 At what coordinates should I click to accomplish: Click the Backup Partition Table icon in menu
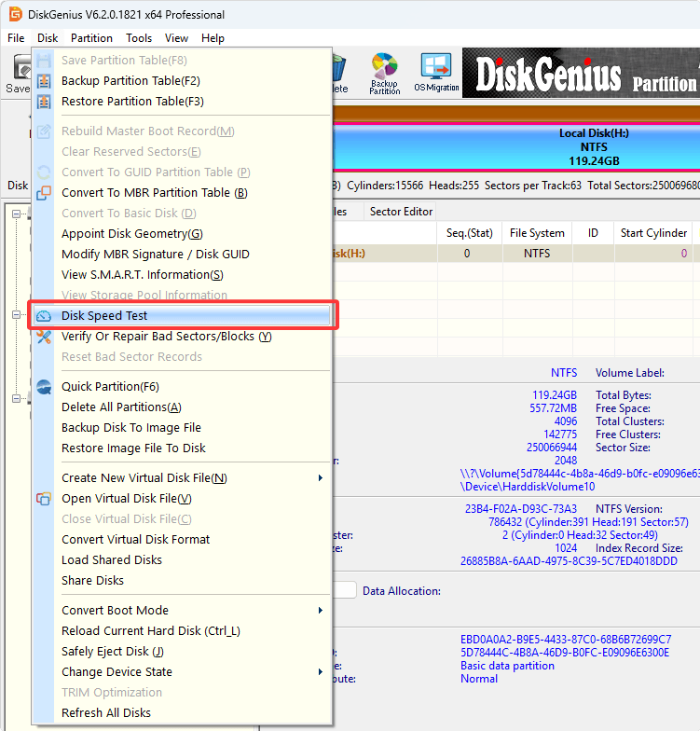coord(44,80)
